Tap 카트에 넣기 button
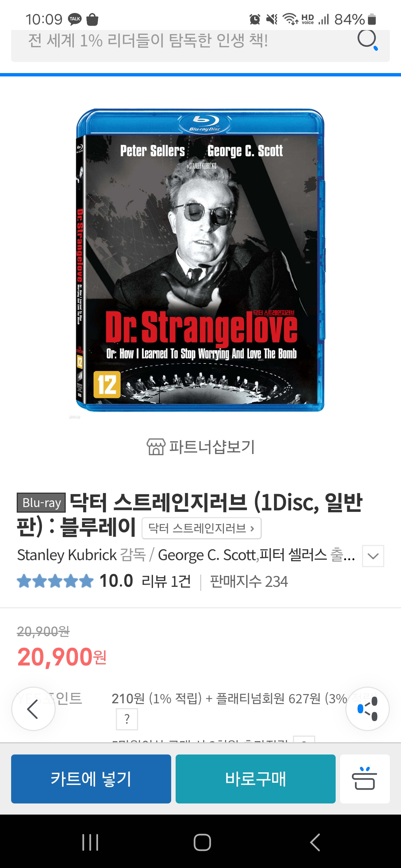 [x=91, y=779]
